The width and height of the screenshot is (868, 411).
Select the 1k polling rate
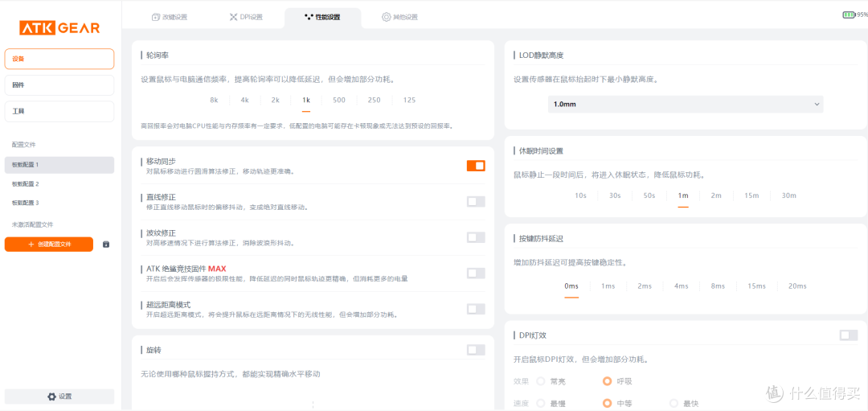(306, 101)
